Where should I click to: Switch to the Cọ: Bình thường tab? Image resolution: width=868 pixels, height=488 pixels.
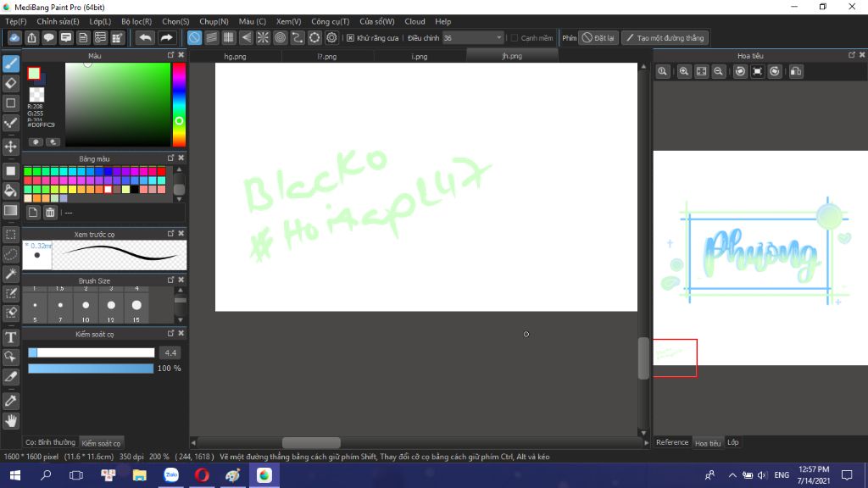click(x=50, y=442)
